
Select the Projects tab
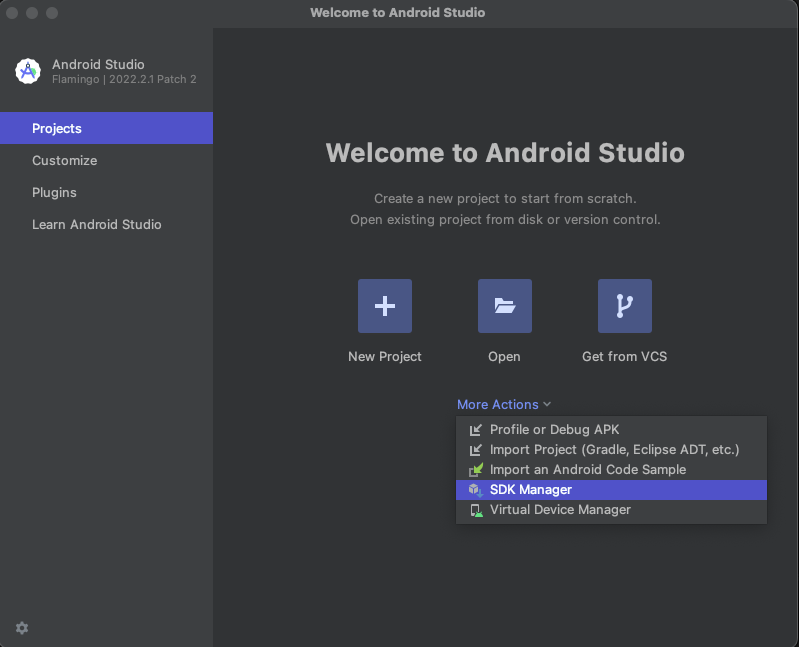[x=106, y=128]
